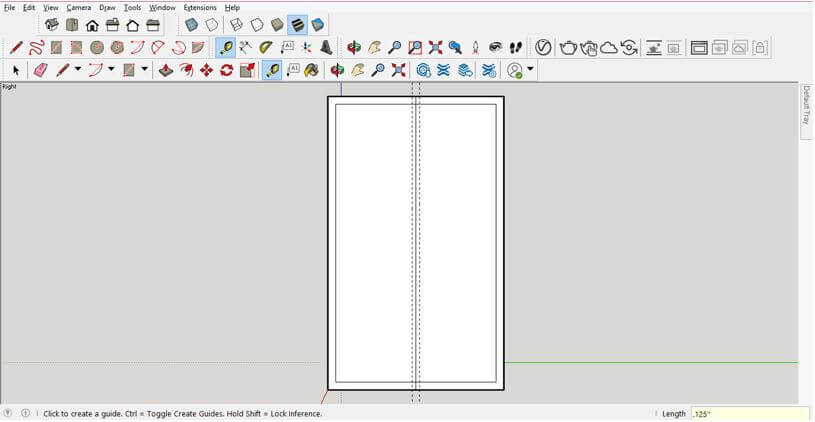This screenshot has width=815, height=422.
Task: Open the Camera menu
Action: pyautogui.click(x=78, y=8)
